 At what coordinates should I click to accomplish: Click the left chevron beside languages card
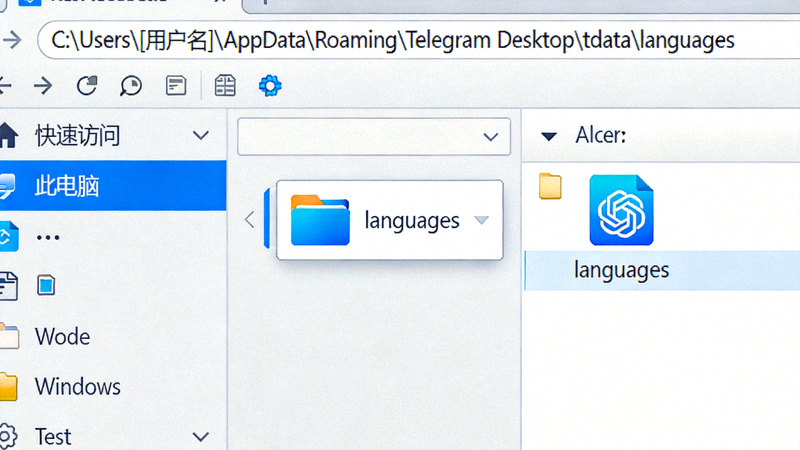tap(249, 220)
